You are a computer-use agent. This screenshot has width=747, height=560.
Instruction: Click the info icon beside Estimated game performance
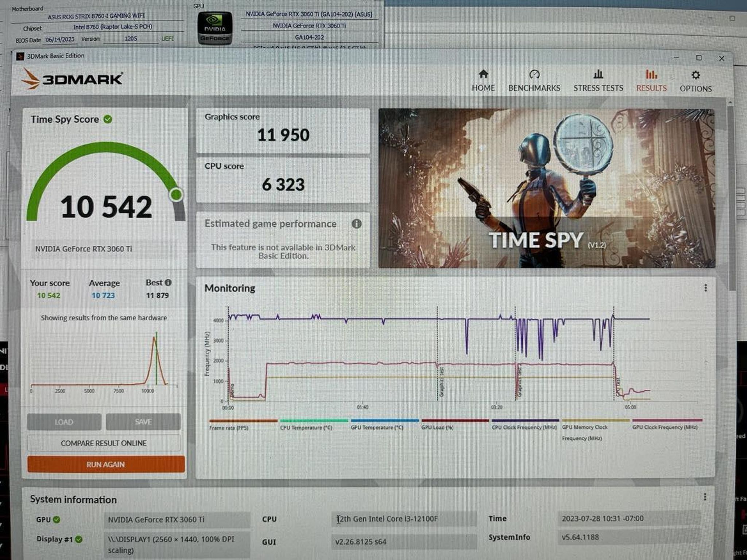[x=356, y=224]
